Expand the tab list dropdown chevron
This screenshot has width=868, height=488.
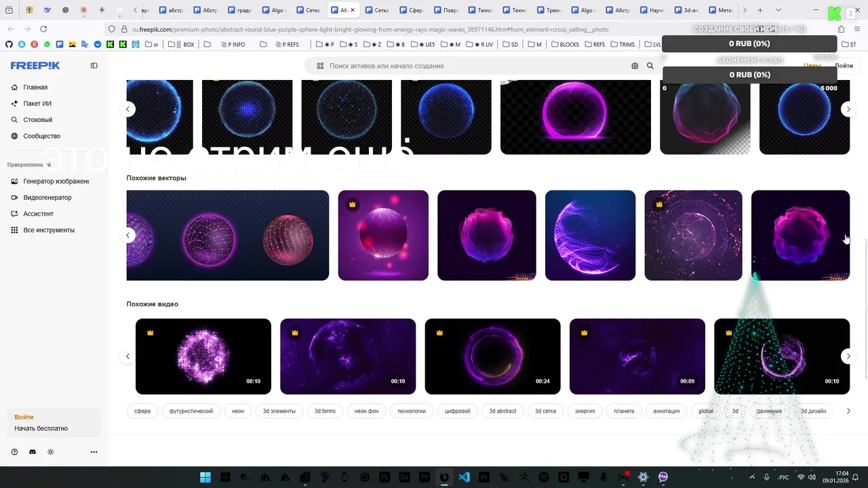[x=778, y=10]
